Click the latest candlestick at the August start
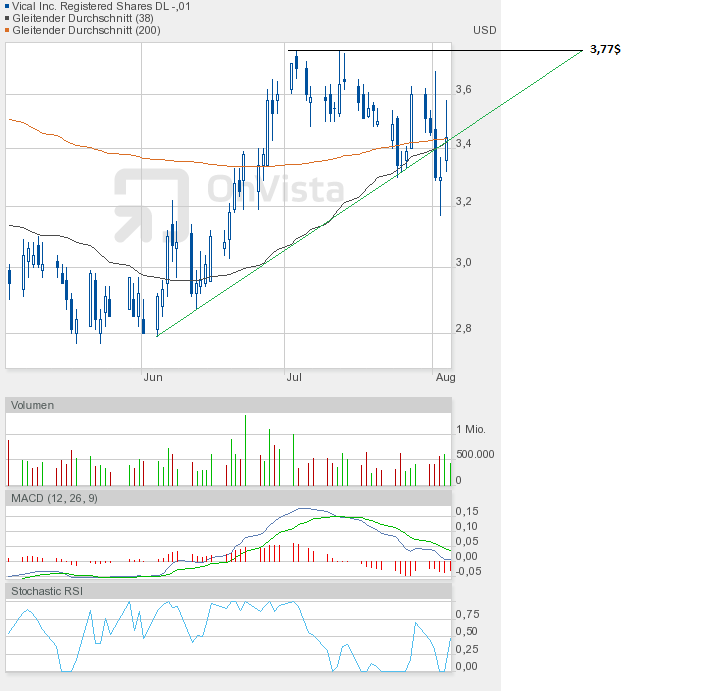The height and width of the screenshot is (691, 722). coord(446,136)
